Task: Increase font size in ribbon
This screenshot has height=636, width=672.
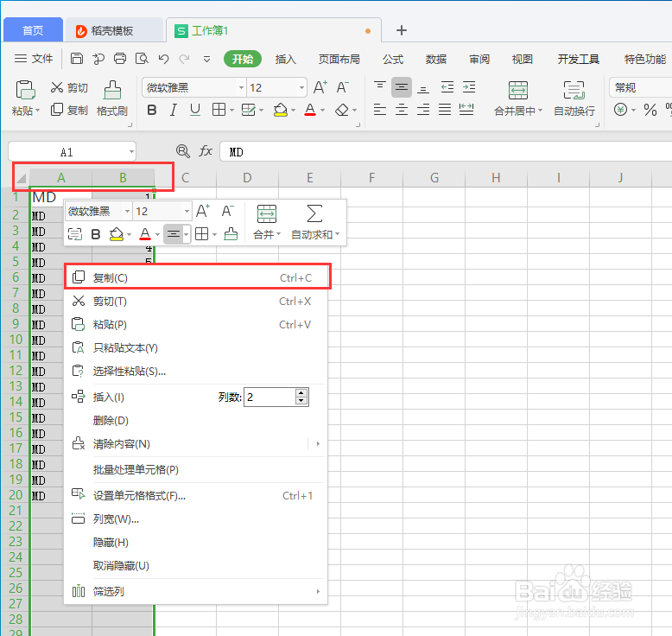Action: [320, 87]
